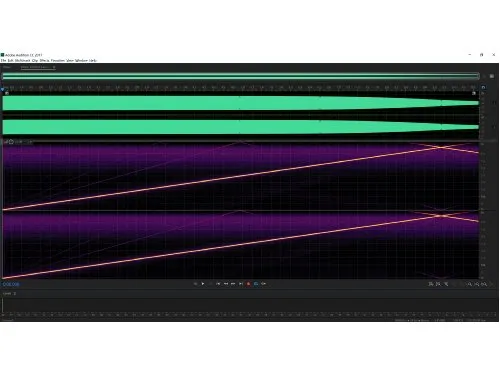Click Move Playhead to Next icon
Viewport: 500px width, 375px height.
tap(241, 284)
